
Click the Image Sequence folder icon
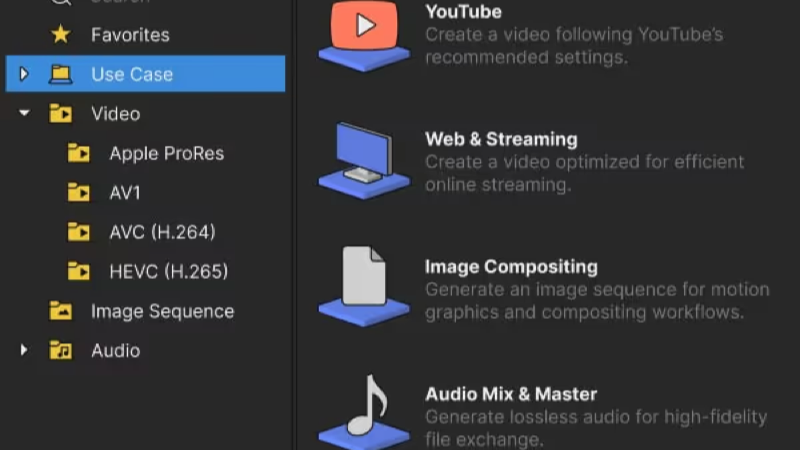[61, 311]
